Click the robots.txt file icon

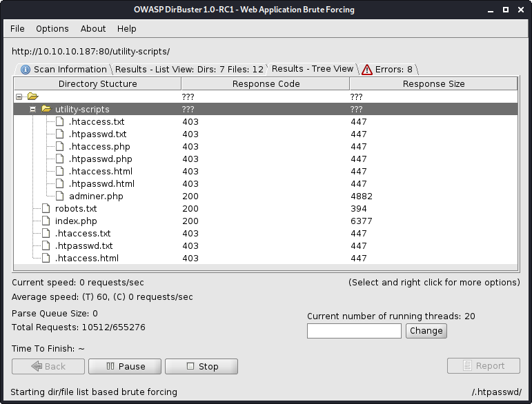[46, 209]
